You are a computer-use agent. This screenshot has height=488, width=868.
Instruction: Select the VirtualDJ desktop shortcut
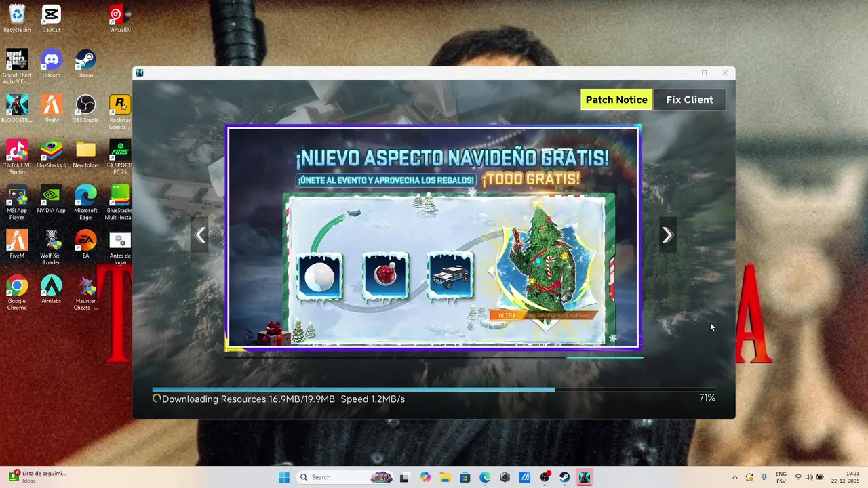(120, 18)
